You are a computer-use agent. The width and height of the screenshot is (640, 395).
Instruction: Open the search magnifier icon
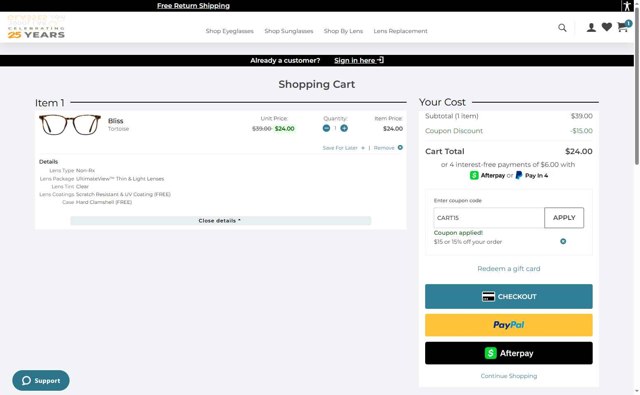[562, 28]
